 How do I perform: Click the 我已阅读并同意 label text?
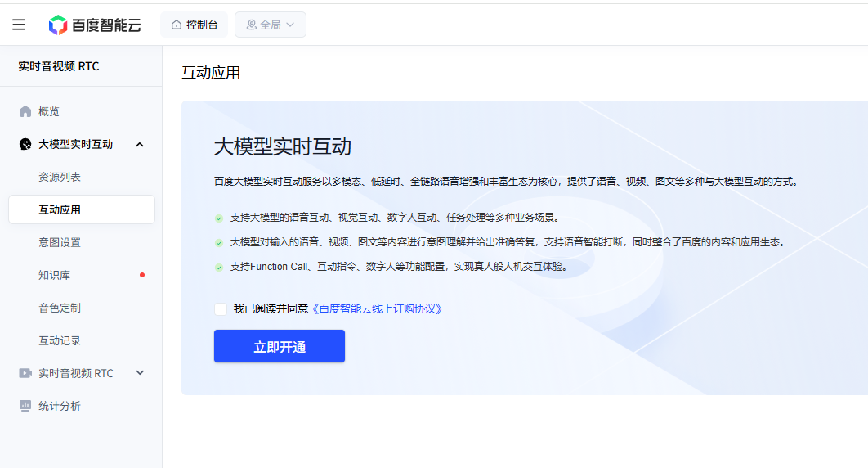pos(271,309)
